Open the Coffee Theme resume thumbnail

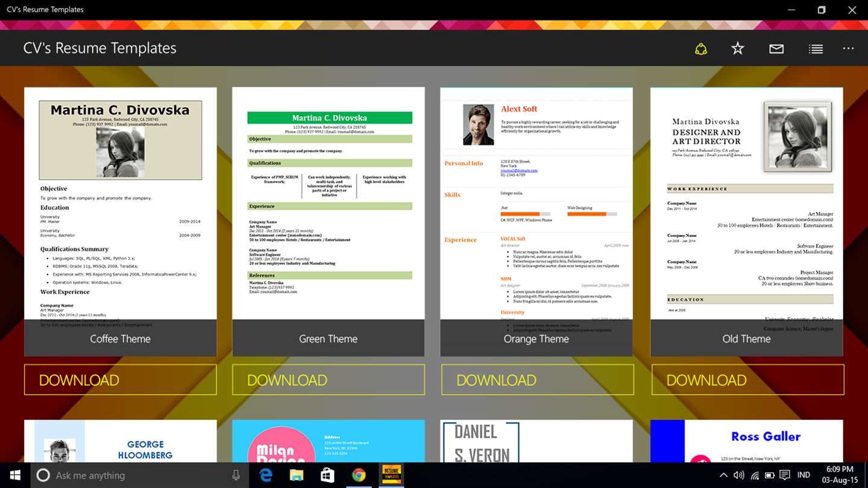[x=121, y=221]
